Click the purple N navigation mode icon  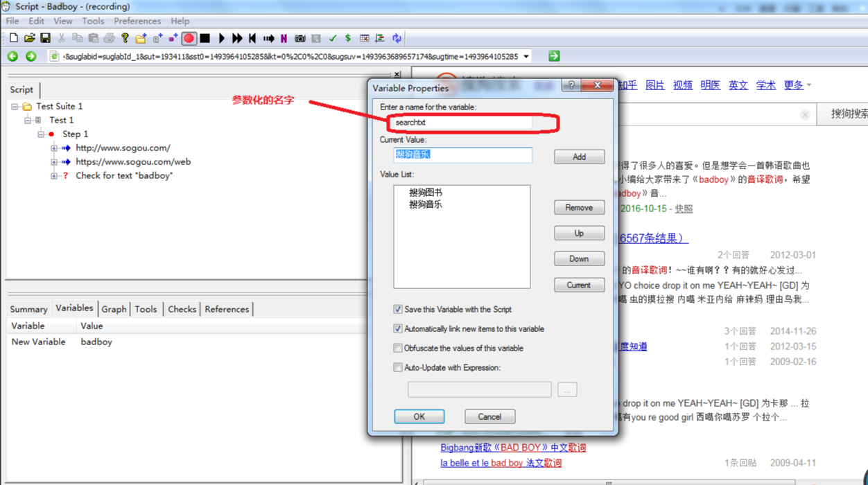284,38
